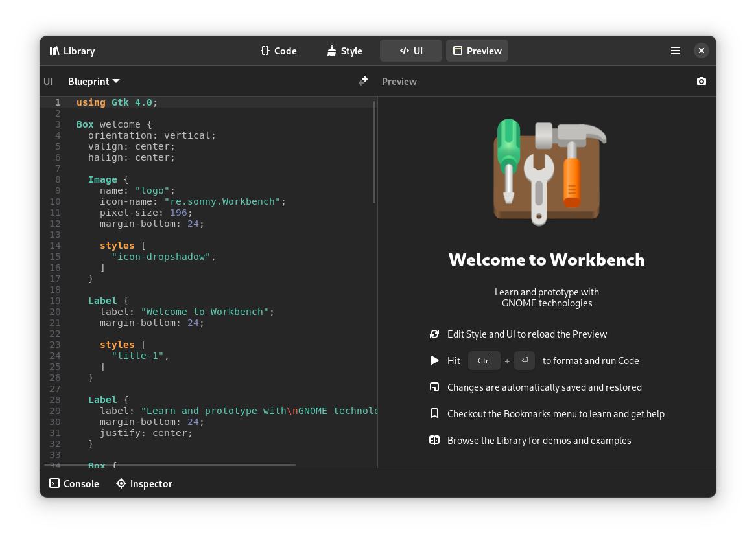The height and width of the screenshot is (541, 756).
Task: Switch to the Code tab
Action: click(278, 50)
